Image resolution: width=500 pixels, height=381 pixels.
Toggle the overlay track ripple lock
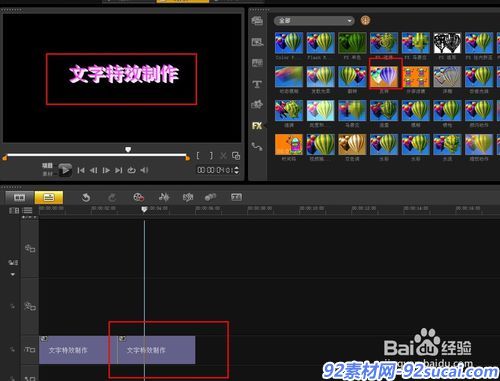pyautogui.click(x=13, y=306)
